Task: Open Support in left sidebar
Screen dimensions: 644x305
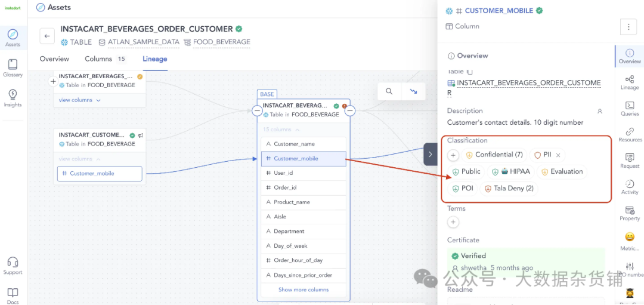Action: 13,265
